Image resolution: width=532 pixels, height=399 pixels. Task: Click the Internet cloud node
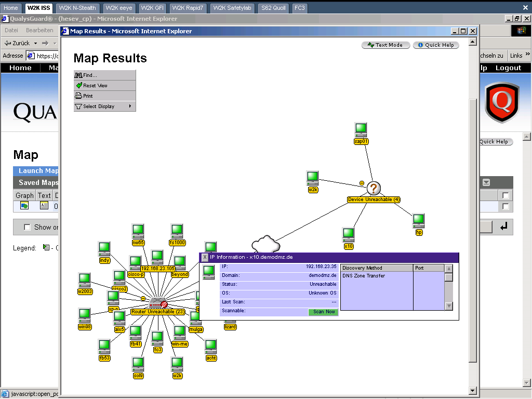(x=265, y=244)
